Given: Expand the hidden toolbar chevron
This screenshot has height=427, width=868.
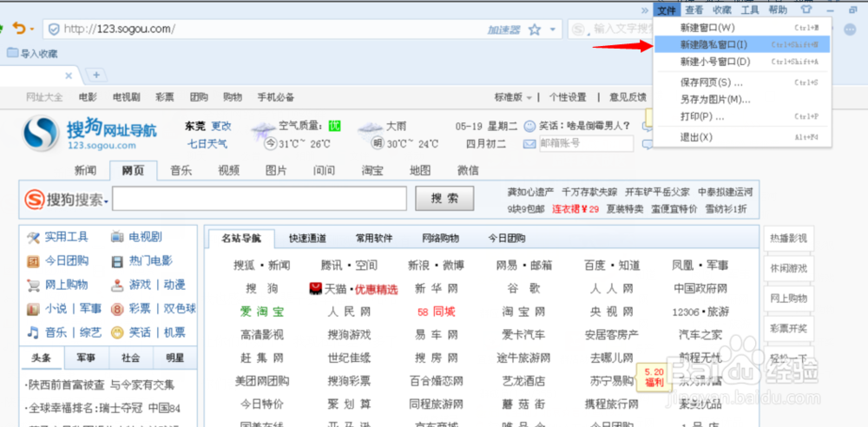Looking at the screenshot, I should (x=644, y=10).
